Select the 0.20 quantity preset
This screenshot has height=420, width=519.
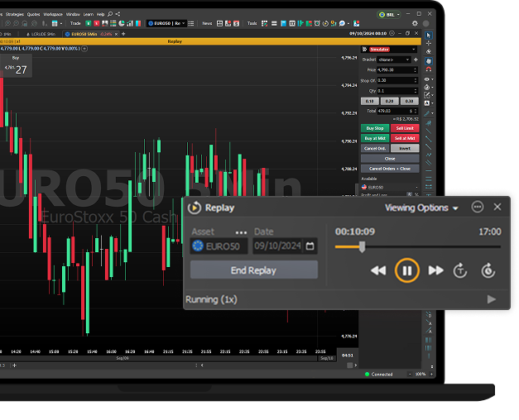pos(390,101)
